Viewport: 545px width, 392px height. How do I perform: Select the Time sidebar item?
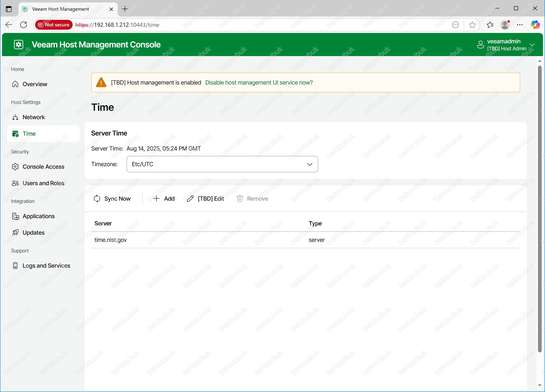pyautogui.click(x=43, y=134)
